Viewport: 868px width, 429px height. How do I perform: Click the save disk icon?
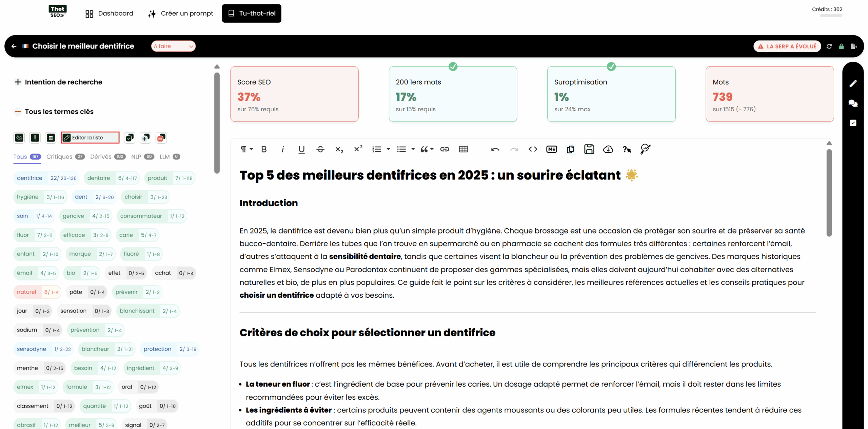point(589,149)
